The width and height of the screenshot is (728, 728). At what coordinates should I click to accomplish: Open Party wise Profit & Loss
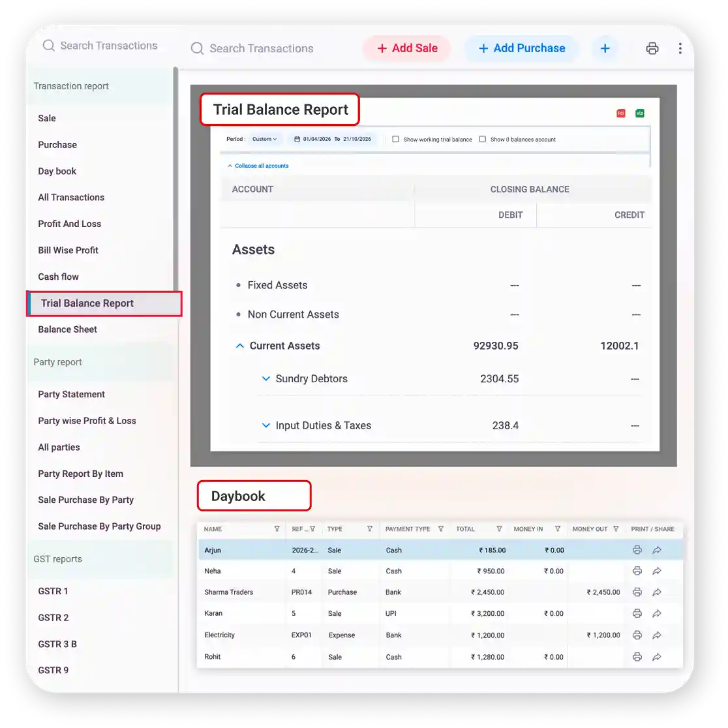pos(87,421)
